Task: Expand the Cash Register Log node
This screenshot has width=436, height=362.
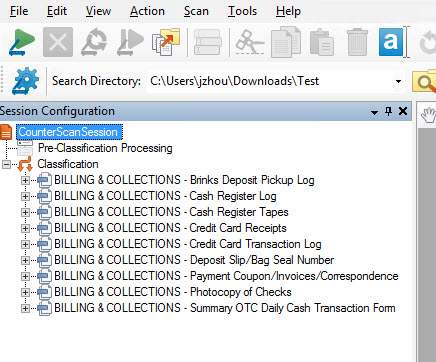Action: coord(25,196)
